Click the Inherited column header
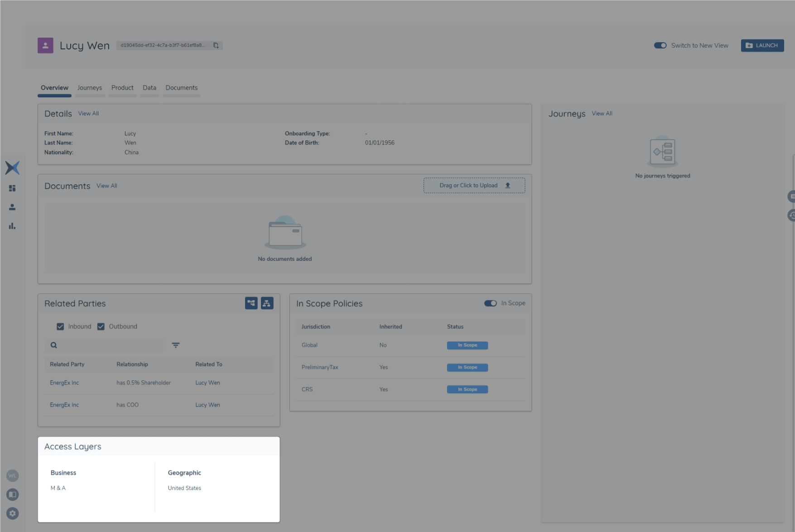795x532 pixels. pos(390,327)
